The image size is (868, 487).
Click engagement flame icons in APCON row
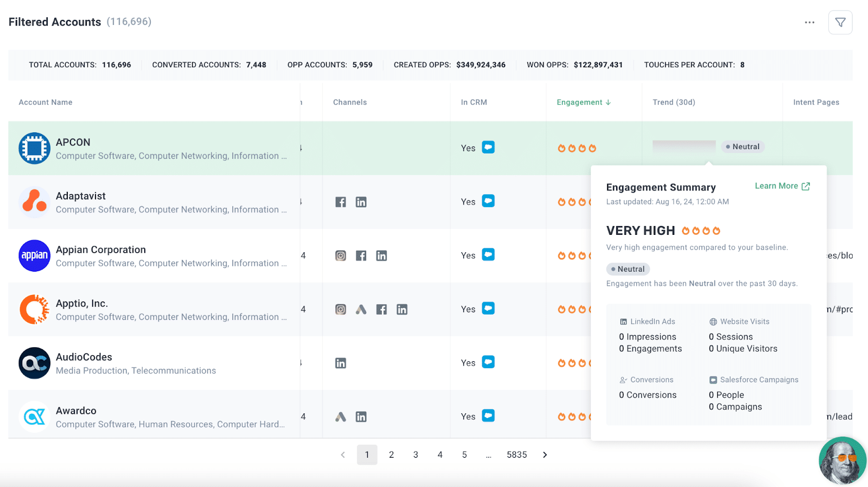coord(577,148)
